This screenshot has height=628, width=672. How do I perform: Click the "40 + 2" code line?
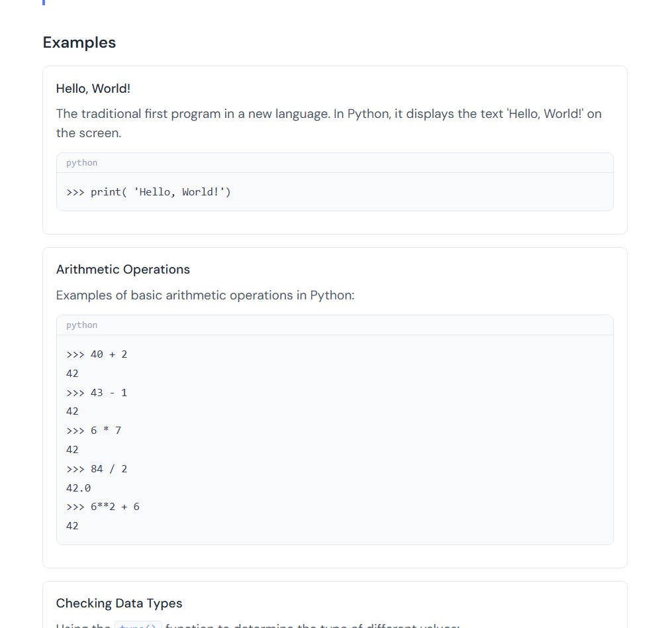(97, 354)
